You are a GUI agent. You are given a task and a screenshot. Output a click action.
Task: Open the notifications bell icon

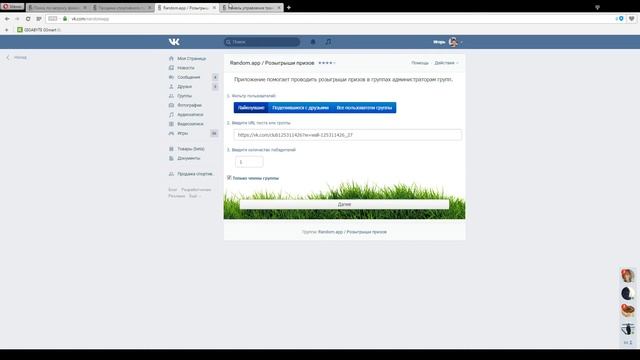click(x=313, y=42)
